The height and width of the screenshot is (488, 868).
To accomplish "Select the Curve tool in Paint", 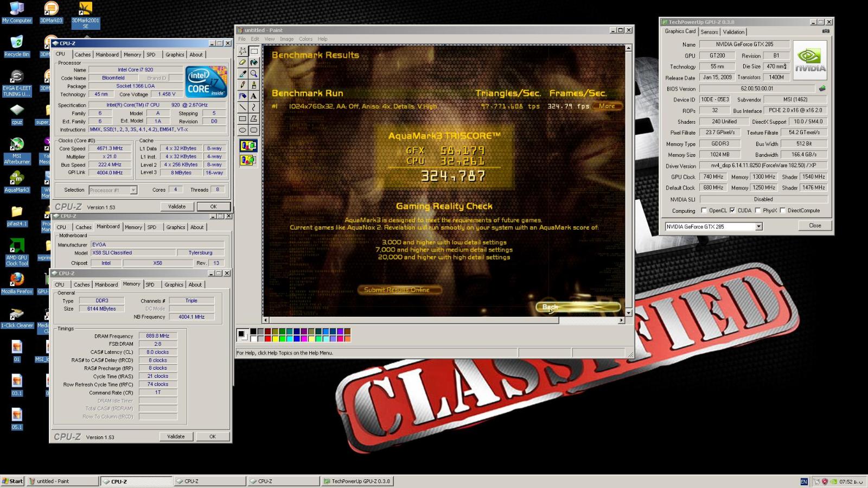I will pyautogui.click(x=253, y=107).
